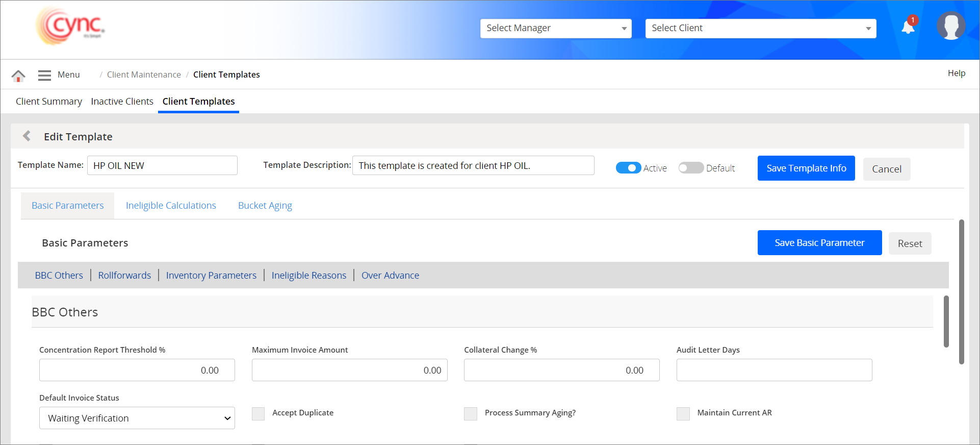Tick the Process Summary Aging checkbox
The width and height of the screenshot is (980, 445).
[x=471, y=413]
